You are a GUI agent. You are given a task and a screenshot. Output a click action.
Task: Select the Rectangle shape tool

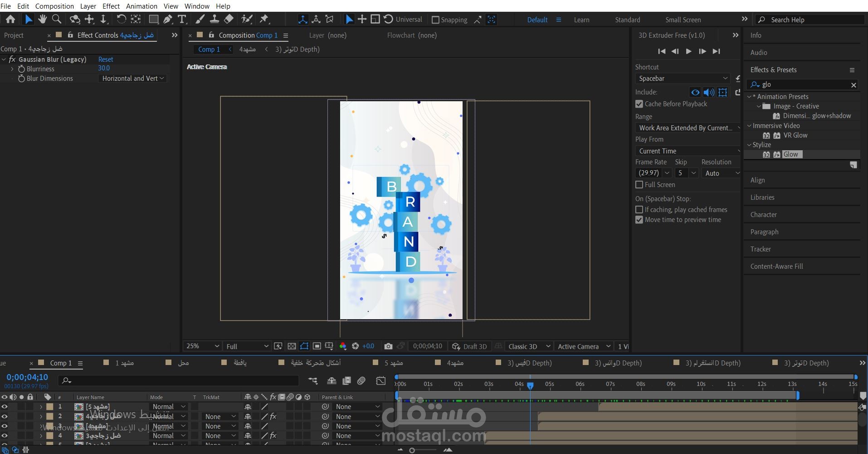click(154, 19)
